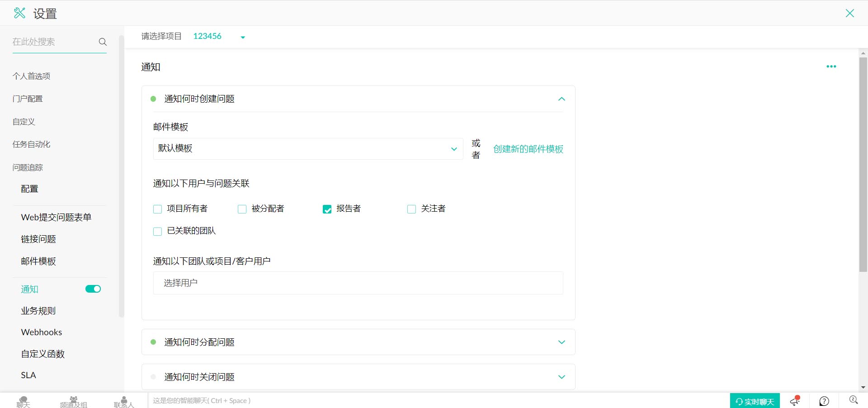
Task: Click the search magnifier icon in sidebar
Action: point(103,42)
